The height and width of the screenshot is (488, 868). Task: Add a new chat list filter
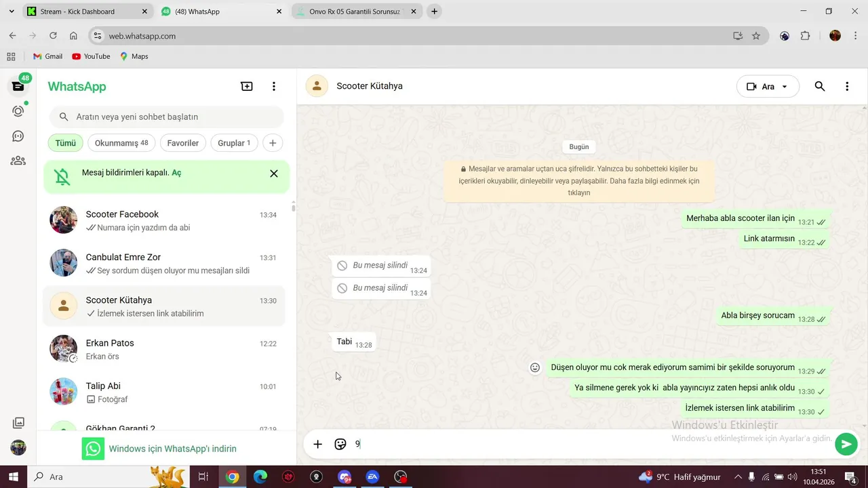[273, 143]
